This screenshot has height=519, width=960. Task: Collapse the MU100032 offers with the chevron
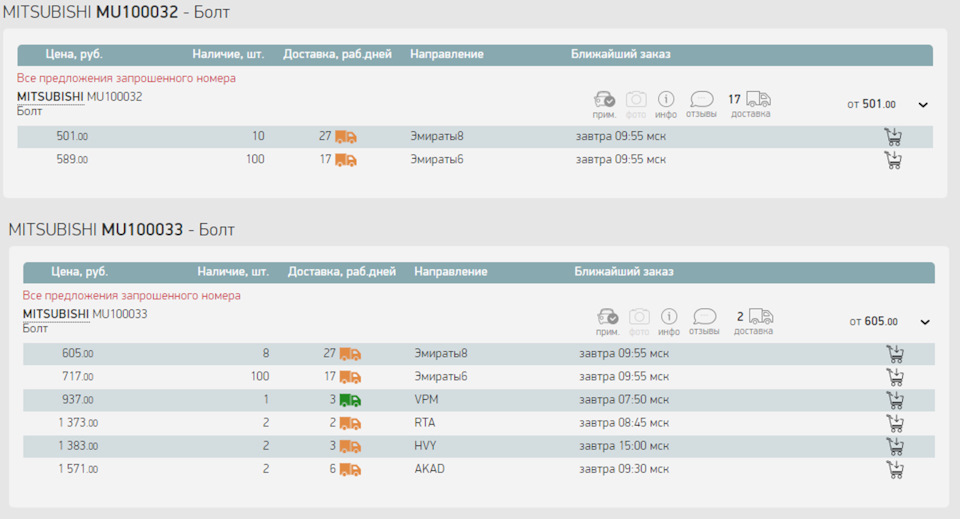point(923,105)
